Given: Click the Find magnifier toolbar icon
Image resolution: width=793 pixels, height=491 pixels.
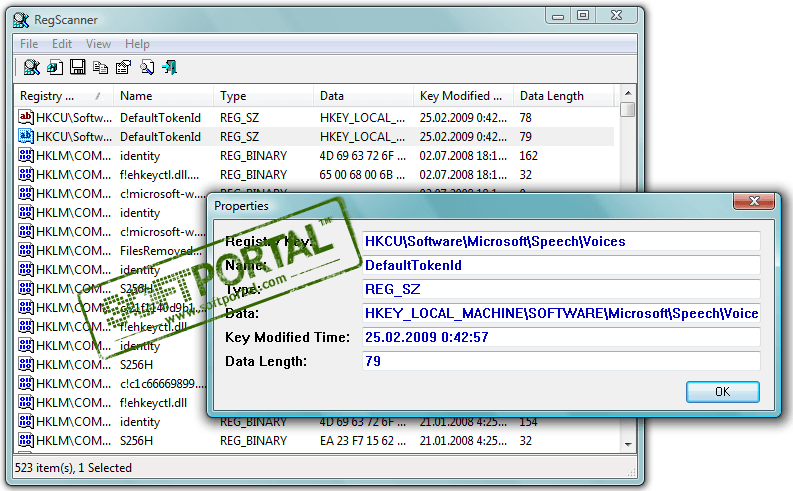Looking at the screenshot, I should 147,67.
